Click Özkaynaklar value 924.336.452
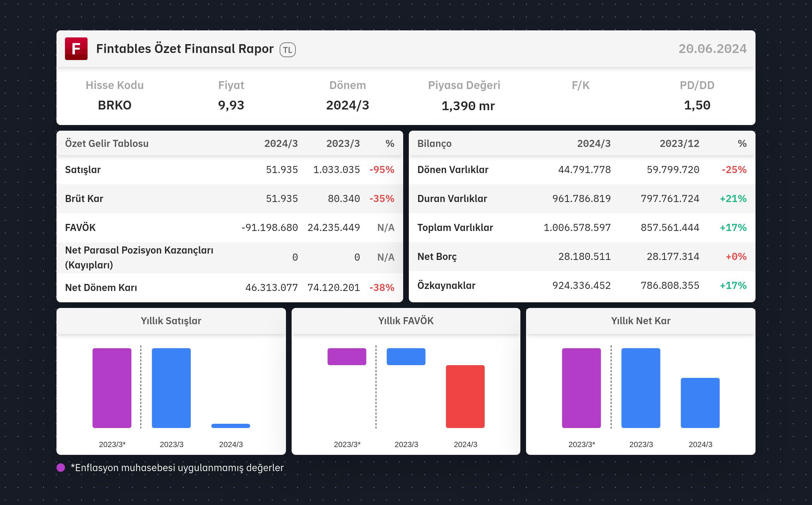Screen dimensions: 812x505 coord(581,285)
